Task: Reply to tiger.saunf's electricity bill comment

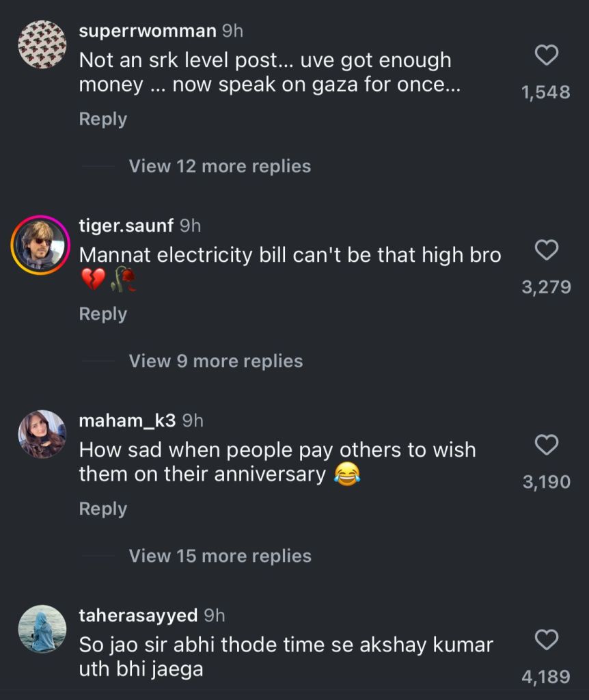Action: 103,314
